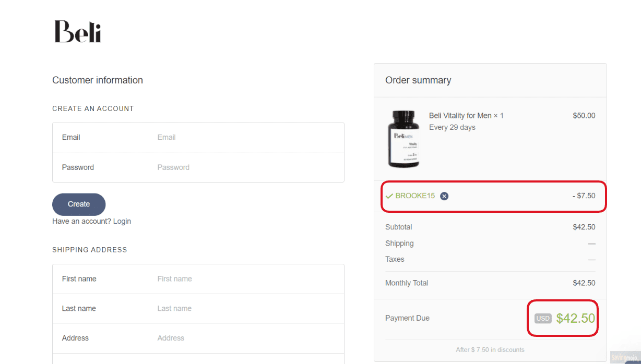
Task: Click the Beli logo
Action: click(78, 32)
